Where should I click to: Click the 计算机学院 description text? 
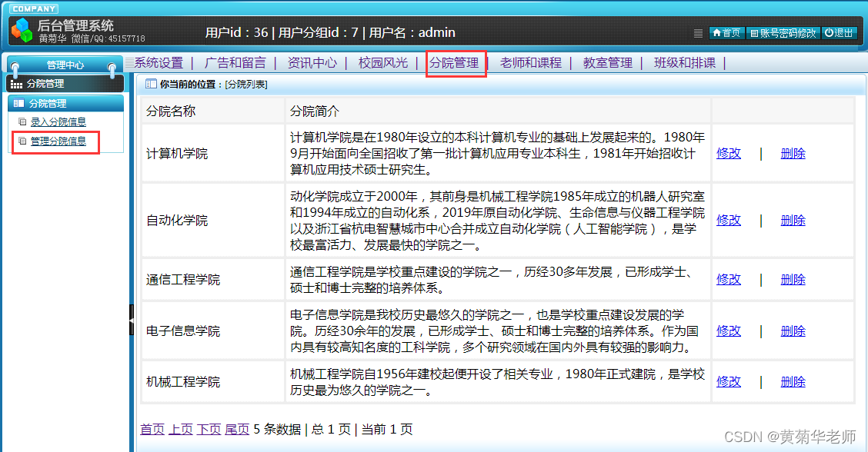pyautogui.click(x=497, y=153)
